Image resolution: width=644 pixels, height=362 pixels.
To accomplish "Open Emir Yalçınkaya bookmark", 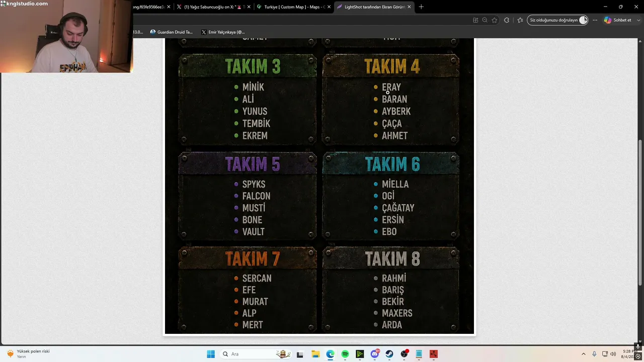I will [223, 32].
